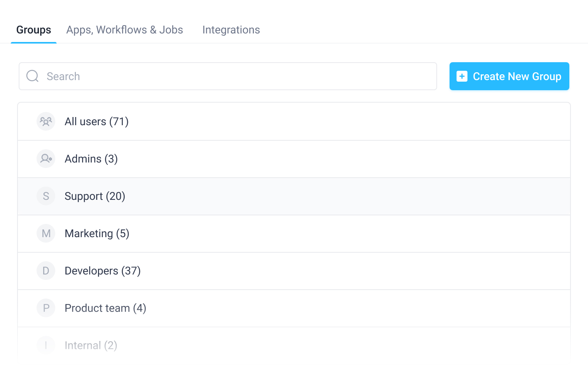The height and width of the screenshot is (367, 588).
Task: Select the Support group 'S' avatar
Action: coord(46,196)
